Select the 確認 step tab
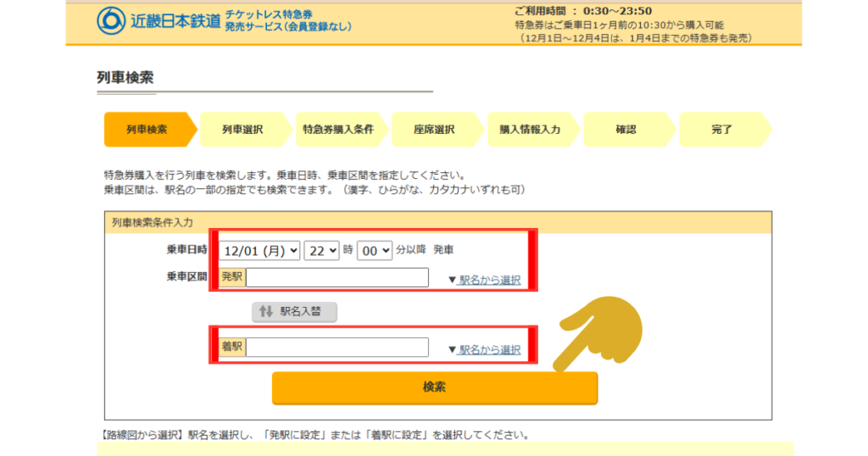Viewport: 868px width, 456px height. point(626,130)
